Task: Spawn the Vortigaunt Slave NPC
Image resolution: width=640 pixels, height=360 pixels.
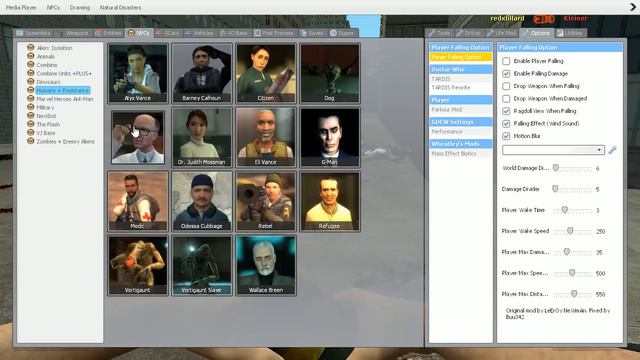Action: point(202,265)
